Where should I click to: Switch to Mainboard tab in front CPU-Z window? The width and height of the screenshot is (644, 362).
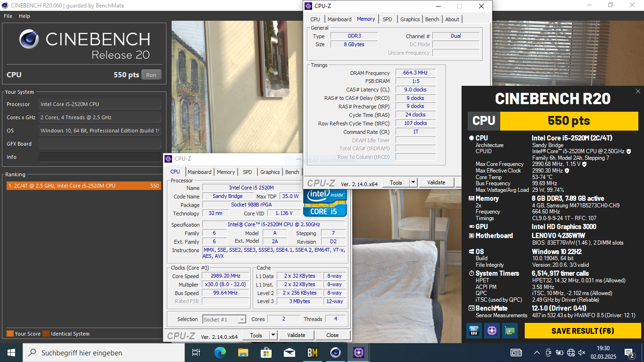click(199, 172)
